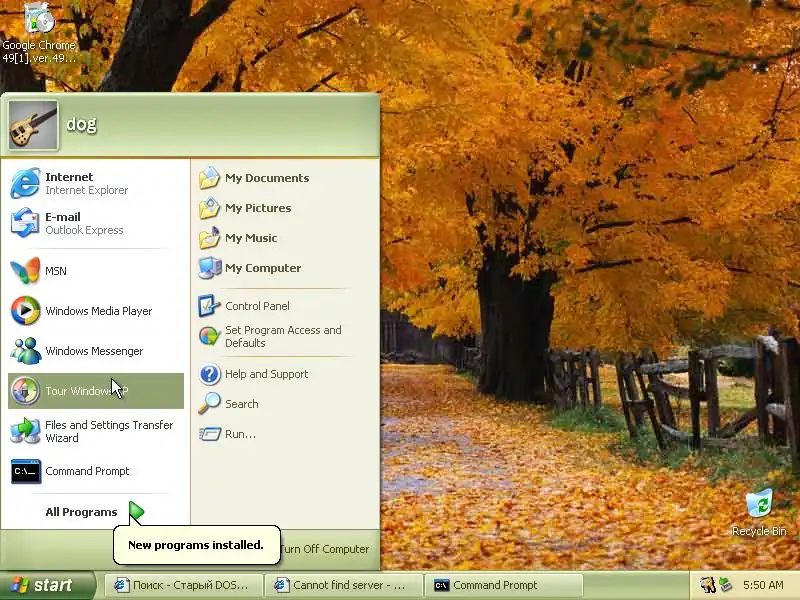Click the My Documents label
Viewport: 800px width, 600px height.
(267, 178)
